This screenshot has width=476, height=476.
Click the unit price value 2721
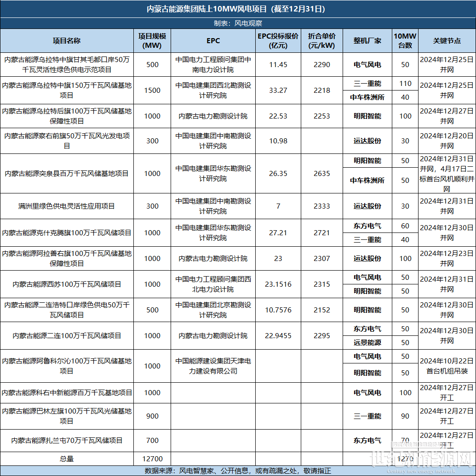coord(322,233)
